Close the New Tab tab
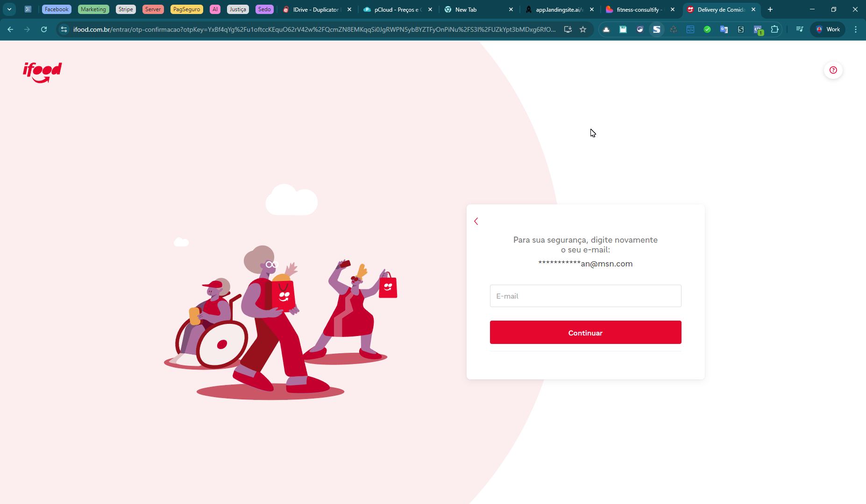The image size is (866, 504). 511,9
